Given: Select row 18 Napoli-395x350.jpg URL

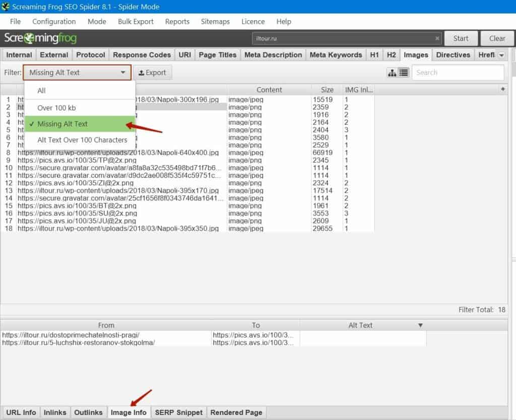Looking at the screenshot, I should [118, 228].
